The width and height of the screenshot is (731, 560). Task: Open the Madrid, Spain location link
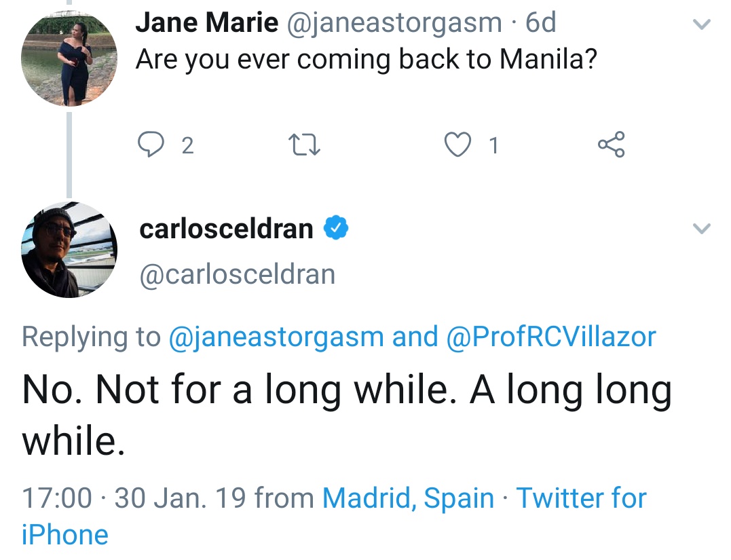pos(408,498)
